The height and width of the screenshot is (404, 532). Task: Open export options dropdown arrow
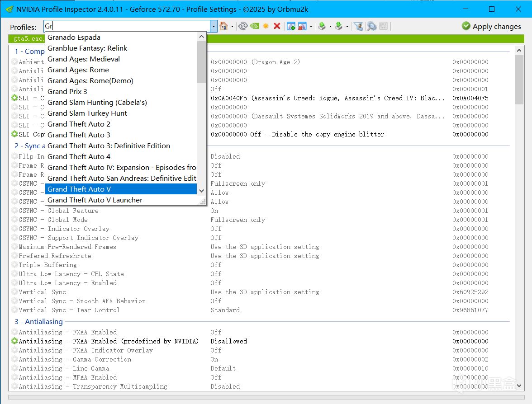(x=330, y=26)
